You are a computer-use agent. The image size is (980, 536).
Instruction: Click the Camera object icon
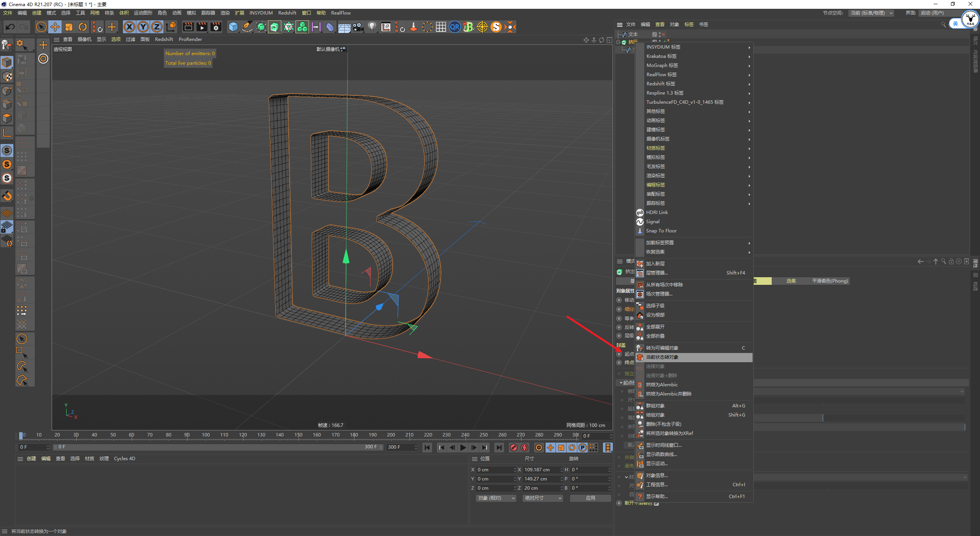tap(358, 27)
